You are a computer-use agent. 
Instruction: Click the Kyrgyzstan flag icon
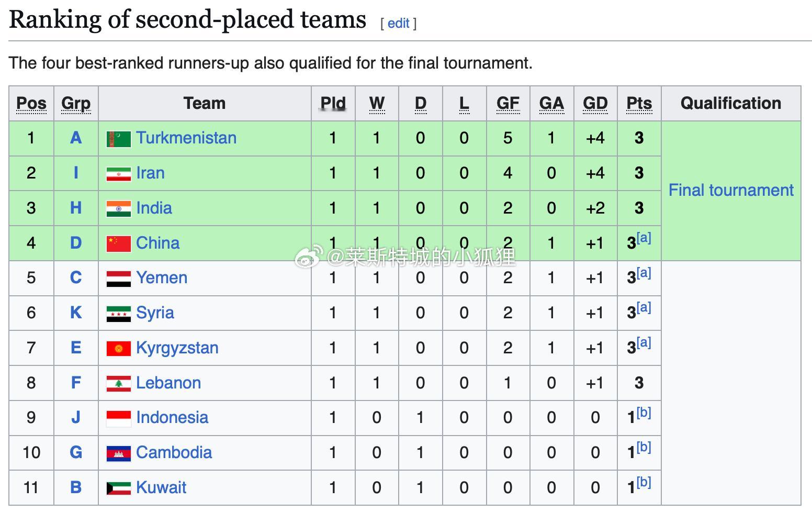[x=118, y=348]
